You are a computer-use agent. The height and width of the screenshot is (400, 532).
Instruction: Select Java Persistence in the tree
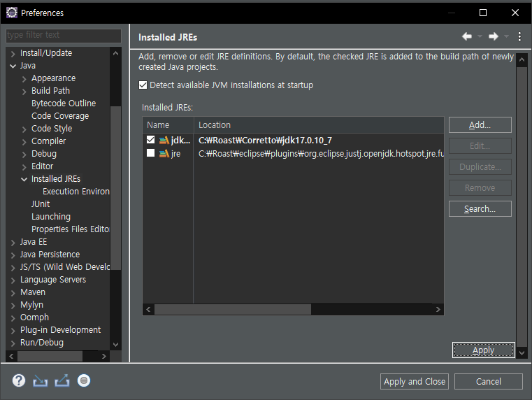click(x=50, y=254)
